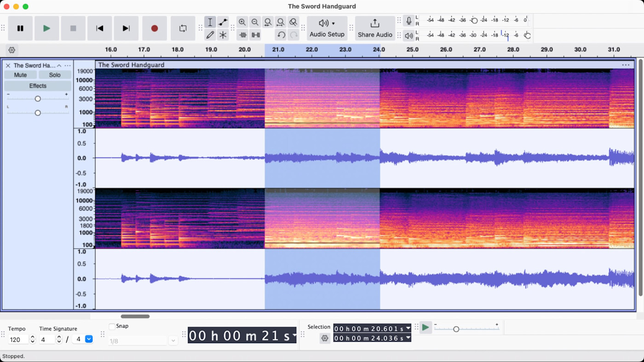Choose the Multi-tool asterisk icon
This screenshot has height=362, width=644.
pyautogui.click(x=223, y=35)
